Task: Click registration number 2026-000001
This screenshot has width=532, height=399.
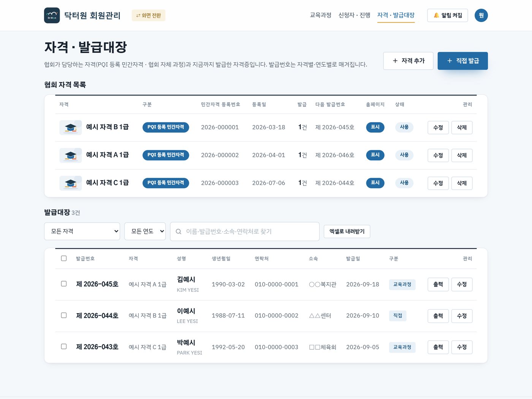Action: tap(220, 127)
